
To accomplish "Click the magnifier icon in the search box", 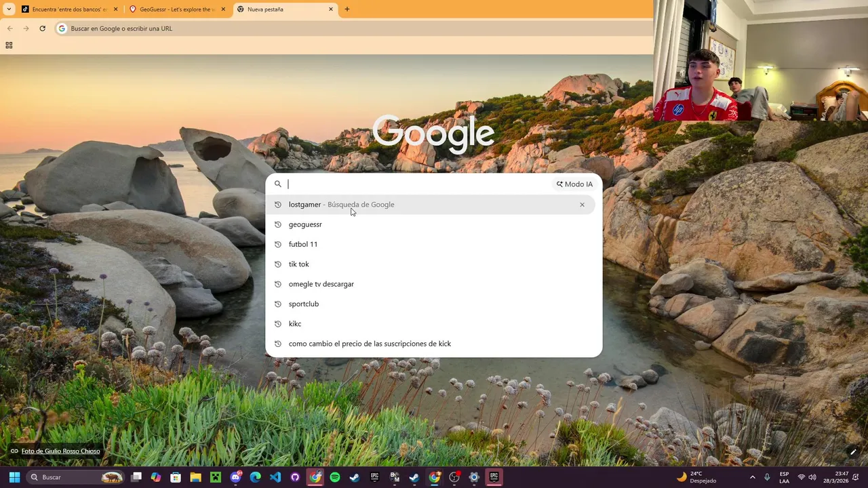I will [277, 184].
